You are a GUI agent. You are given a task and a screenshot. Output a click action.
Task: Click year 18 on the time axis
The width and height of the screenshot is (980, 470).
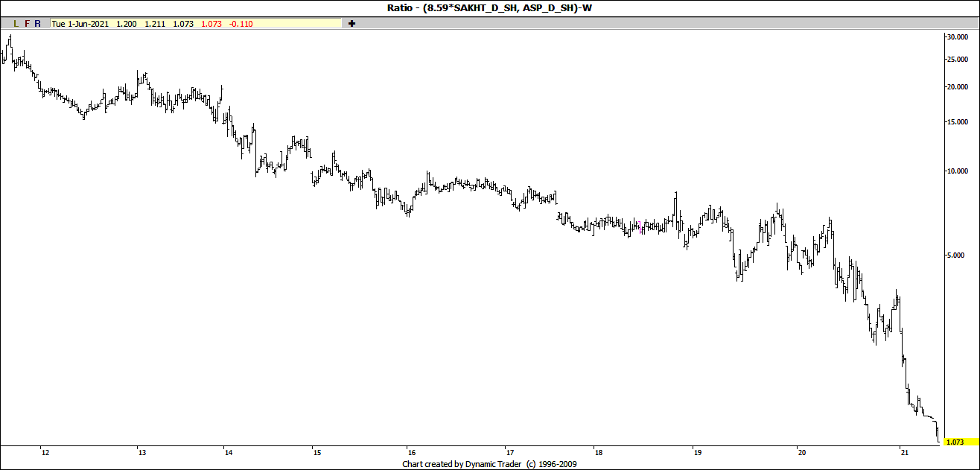point(598,452)
